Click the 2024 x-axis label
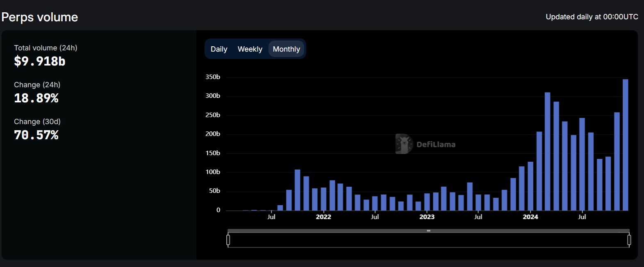The height and width of the screenshot is (267, 644). (530, 217)
